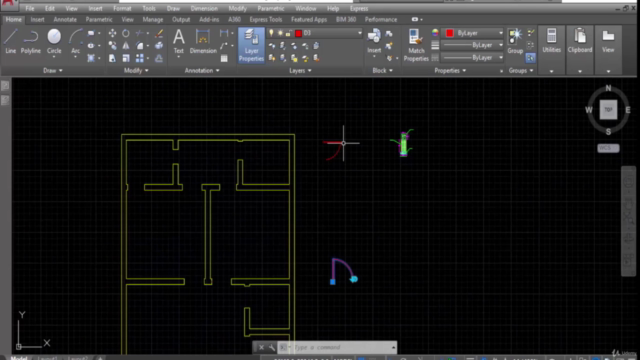
Task: Click the WCS coordinate system button
Action: [608, 148]
